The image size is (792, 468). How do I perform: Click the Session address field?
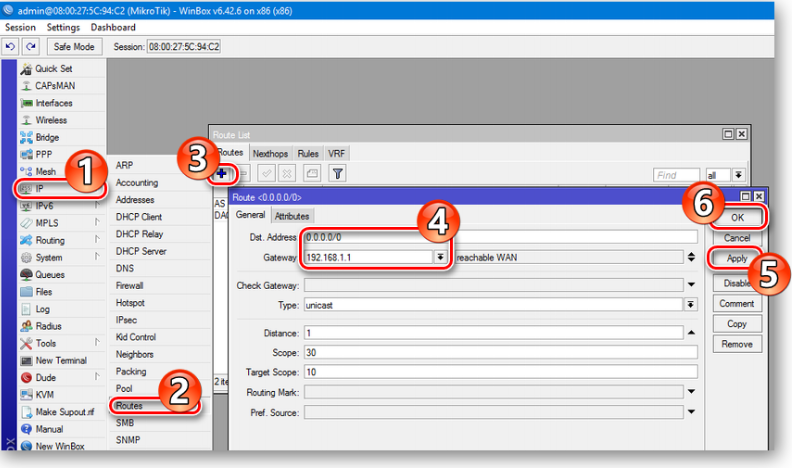click(184, 46)
